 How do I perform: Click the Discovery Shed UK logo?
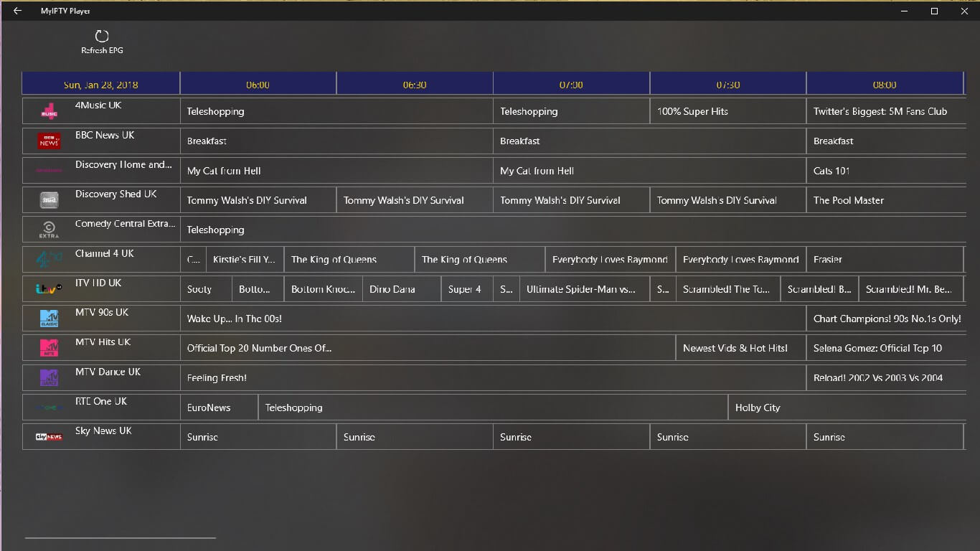coord(47,199)
